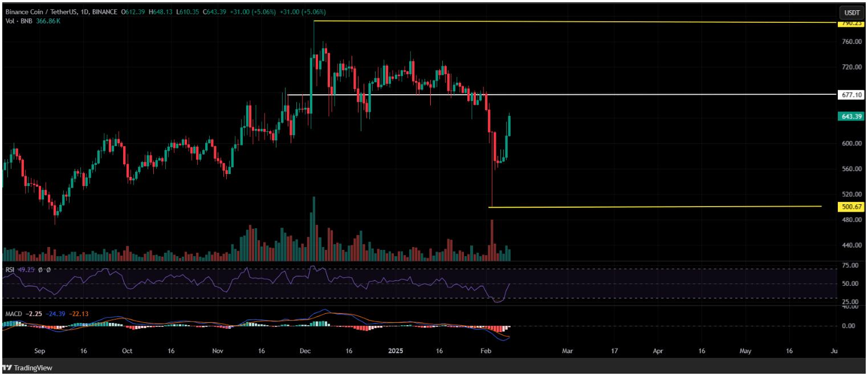Click the Oct label on time axis
This screenshot has width=868, height=376.
(127, 351)
